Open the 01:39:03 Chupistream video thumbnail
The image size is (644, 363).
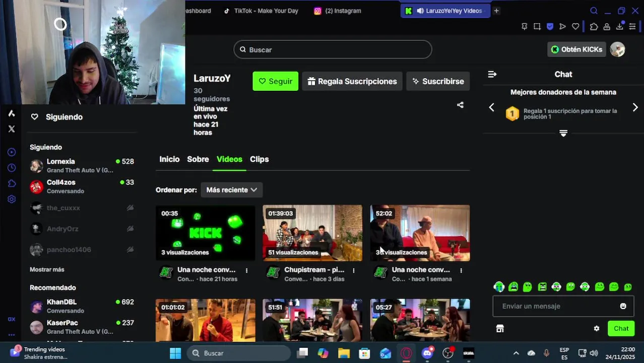[312, 233]
